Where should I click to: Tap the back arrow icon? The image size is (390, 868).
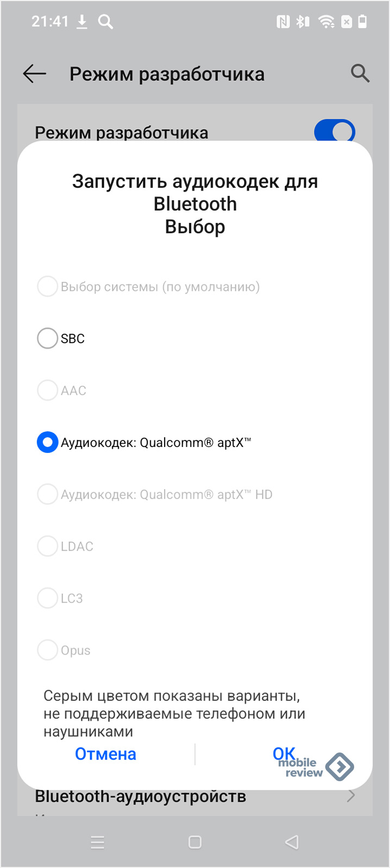click(x=34, y=74)
